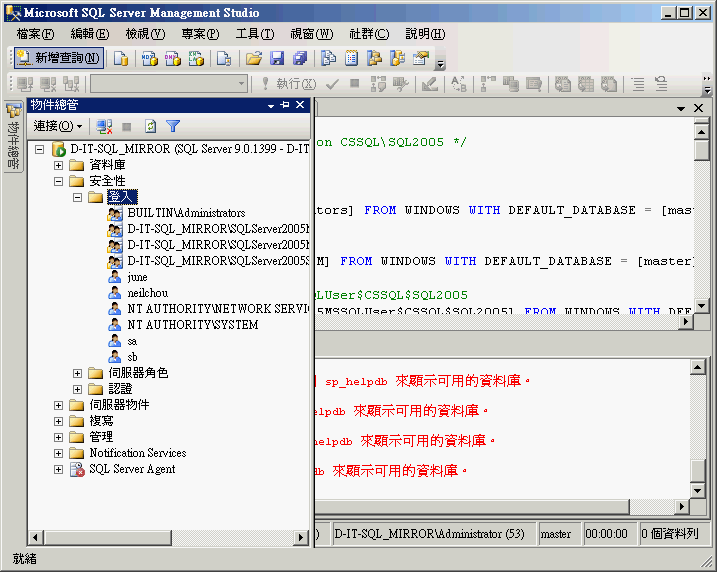Save with the floppy disk icon
Viewport: 717px width, 572px height.
tap(277, 58)
